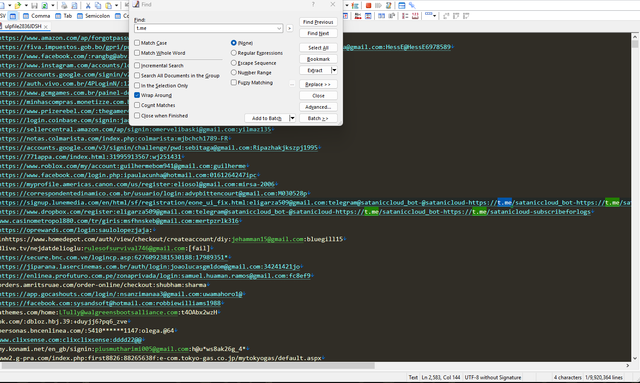This screenshot has height=383, width=640.
Task: Switch to Comma separated mode
Action: [37, 16]
